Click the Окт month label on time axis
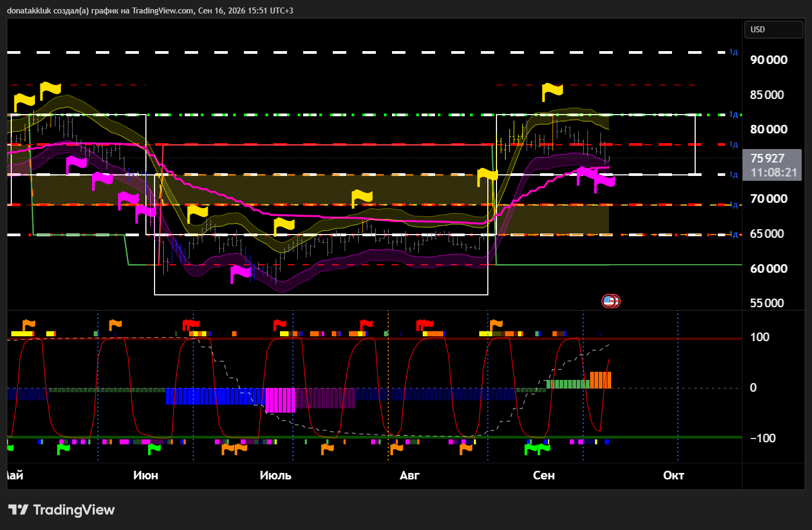This screenshot has width=812, height=530. pos(673,475)
